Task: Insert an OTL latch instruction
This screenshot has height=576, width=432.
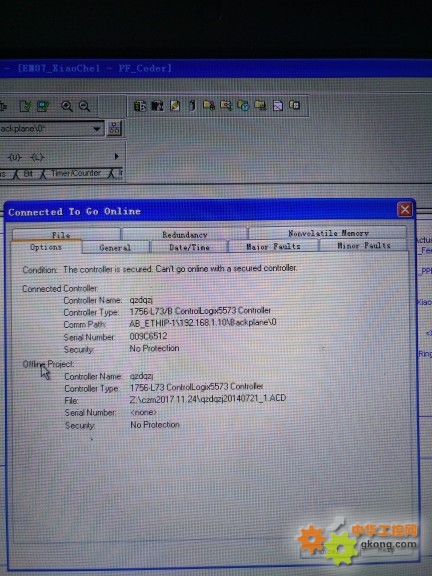Action: (37, 157)
